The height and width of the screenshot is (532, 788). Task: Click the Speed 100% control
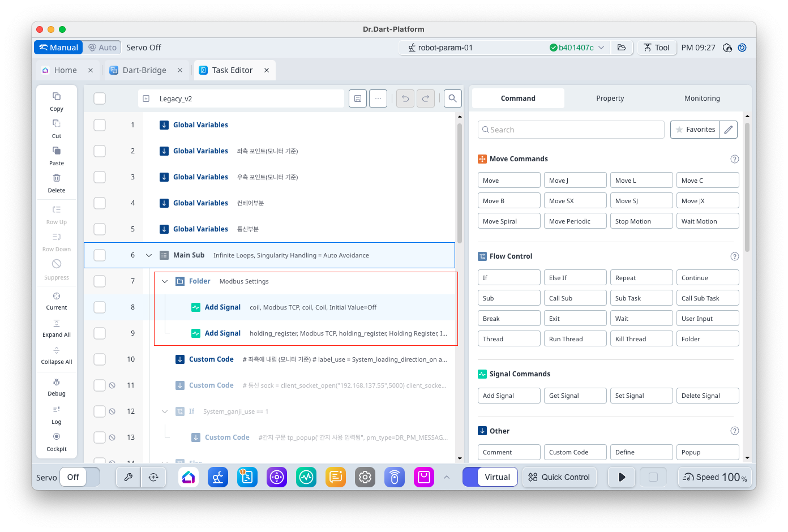tap(714, 477)
